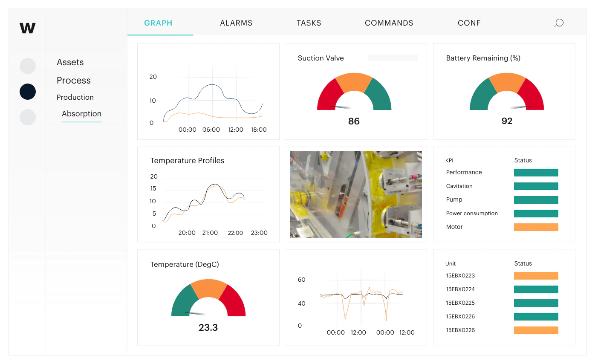Click the search magnifier icon

[x=559, y=23]
